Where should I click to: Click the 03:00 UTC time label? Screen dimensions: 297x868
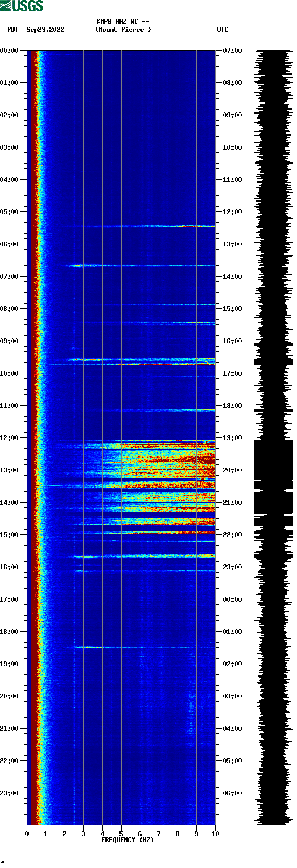(x=232, y=696)
